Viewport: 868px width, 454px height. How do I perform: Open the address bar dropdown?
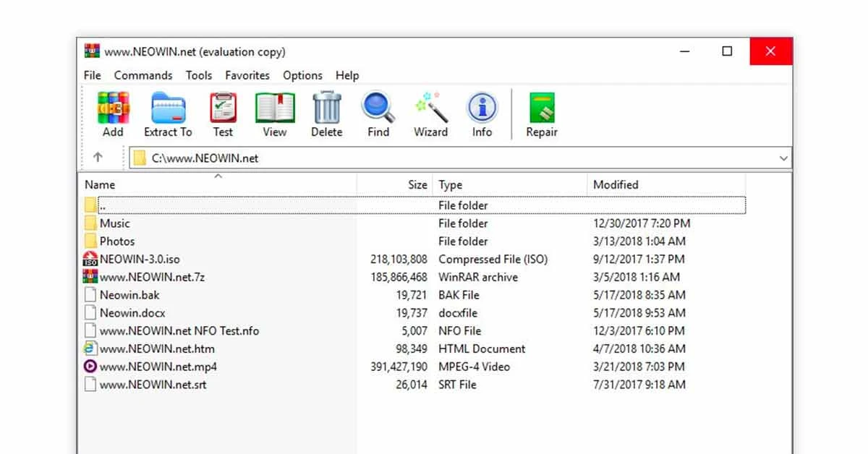[x=784, y=158]
